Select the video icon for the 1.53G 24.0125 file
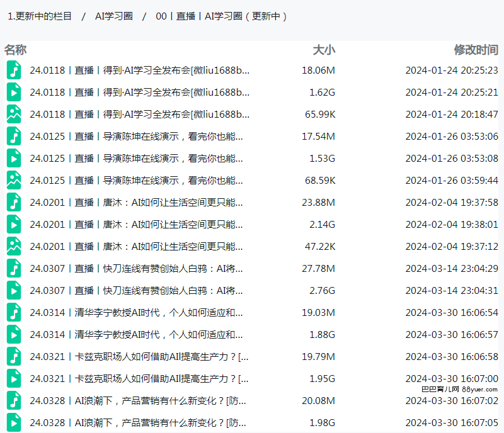Screen dimensions: 504x433 (14, 159)
